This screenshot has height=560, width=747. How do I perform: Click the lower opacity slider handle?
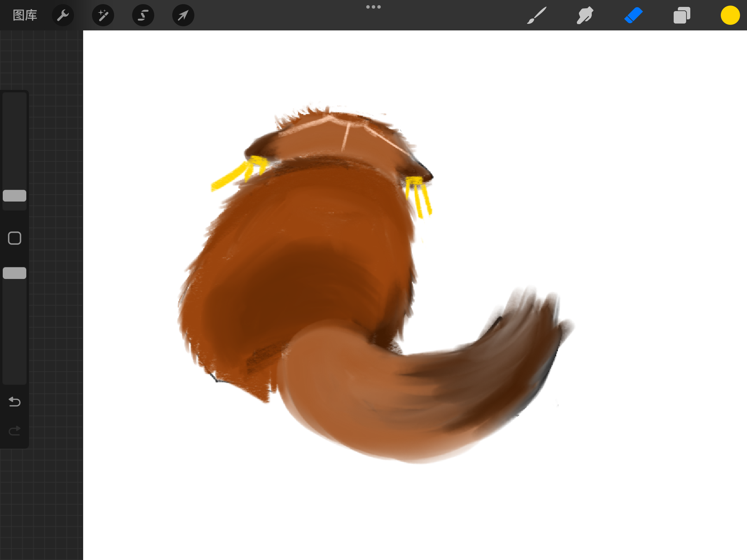point(15,273)
